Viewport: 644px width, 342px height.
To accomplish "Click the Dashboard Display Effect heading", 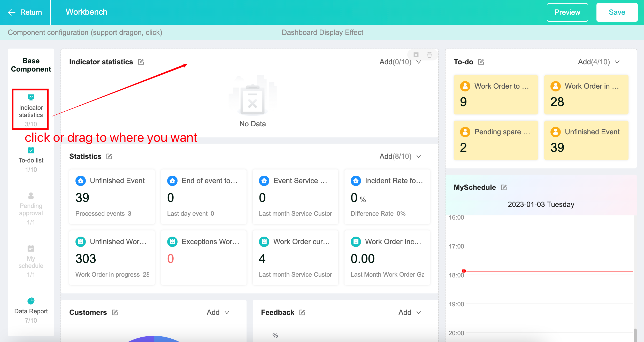I will (323, 32).
